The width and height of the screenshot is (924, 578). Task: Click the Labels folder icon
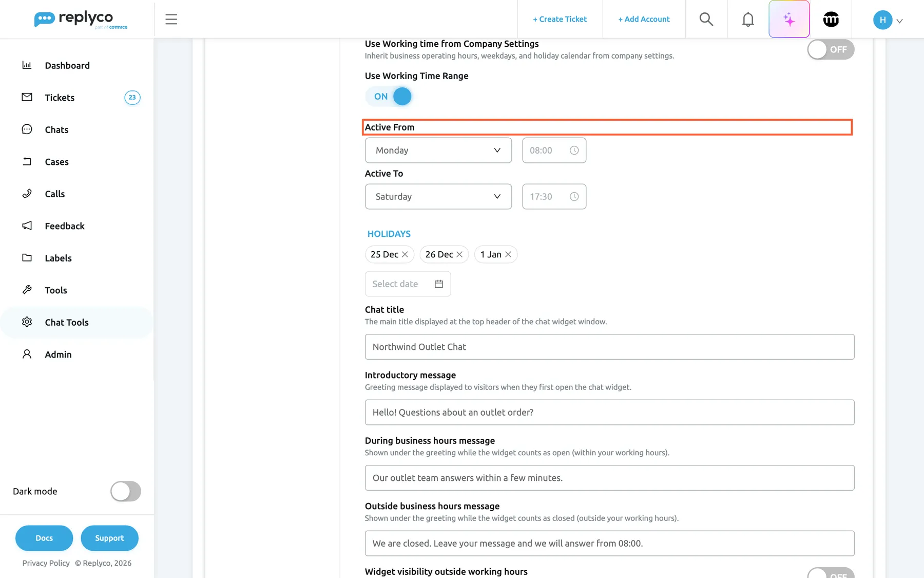27,258
